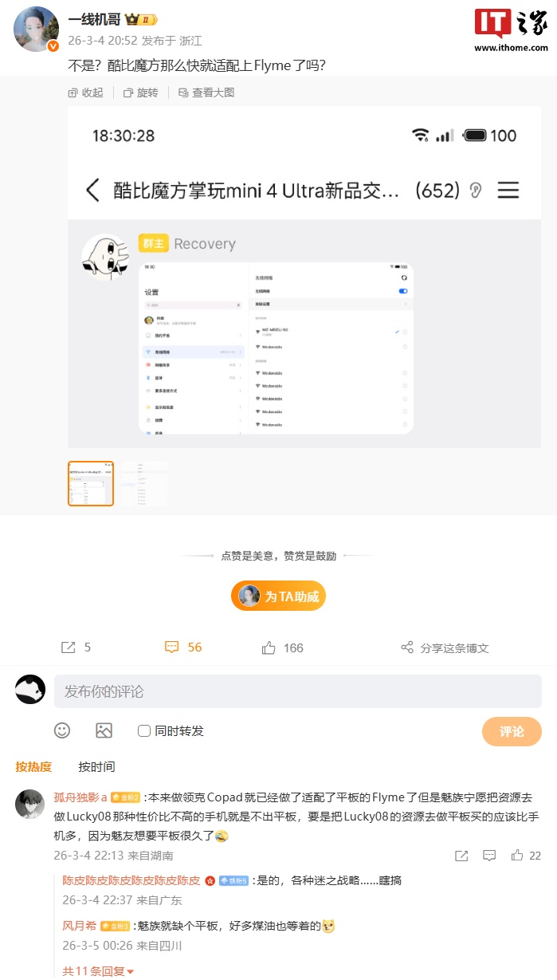Click the image attachment icon below comment box
557x980 pixels.
[x=104, y=730]
